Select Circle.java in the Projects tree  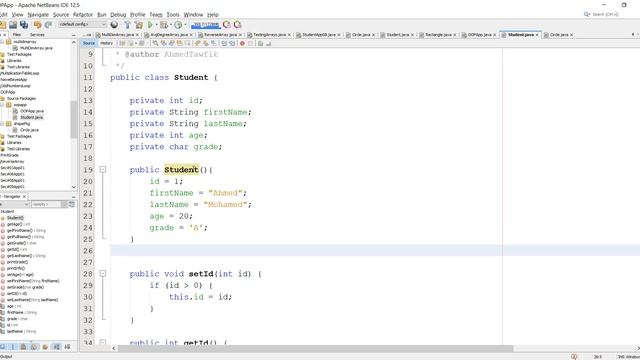(x=29, y=130)
